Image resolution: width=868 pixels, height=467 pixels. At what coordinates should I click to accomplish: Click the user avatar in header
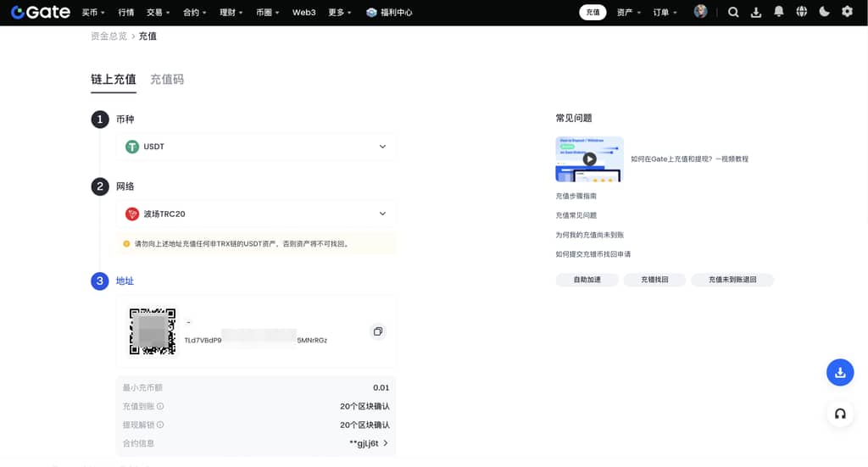pyautogui.click(x=700, y=12)
